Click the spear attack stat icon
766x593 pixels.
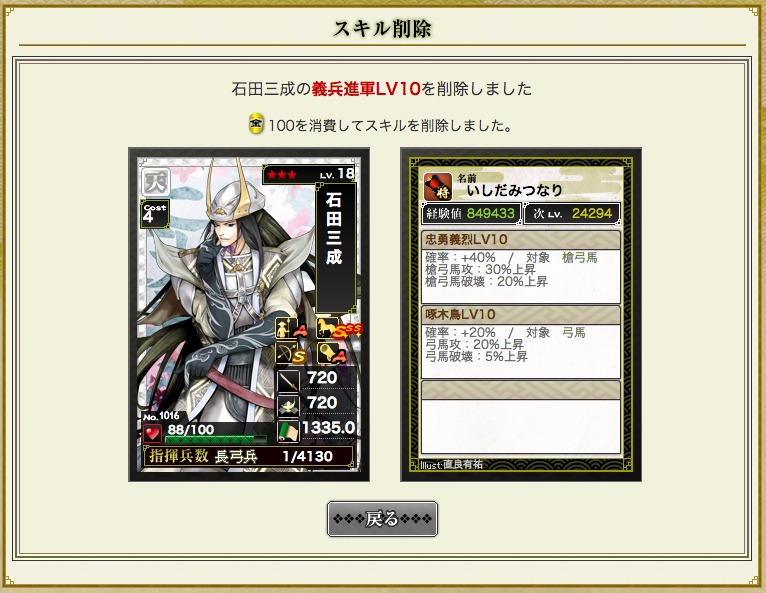288,381
